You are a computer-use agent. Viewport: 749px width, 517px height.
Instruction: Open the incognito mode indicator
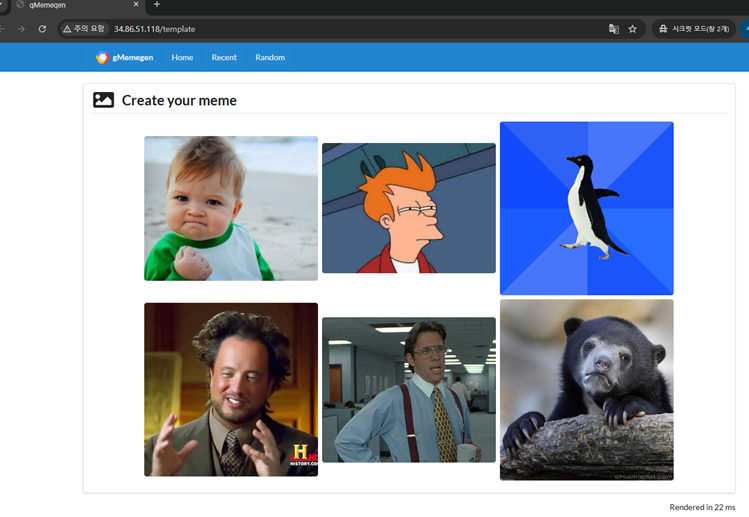[694, 29]
